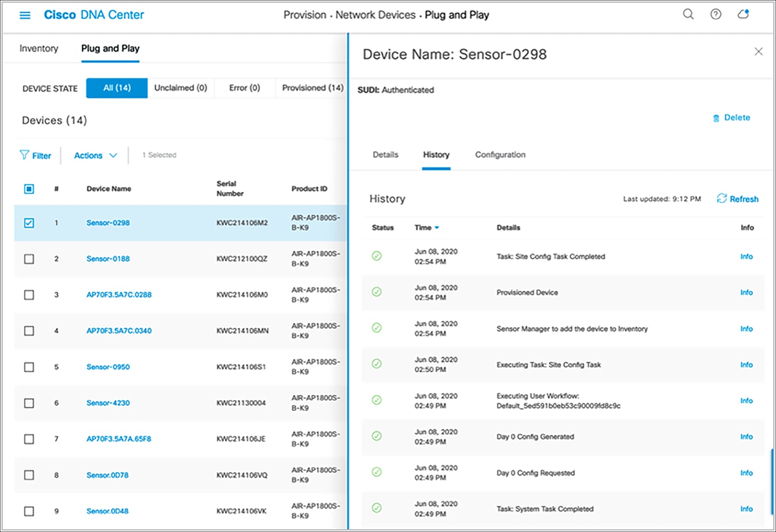Open Info for Executing User Workflow entry
The height and width of the screenshot is (532, 776).
(x=746, y=400)
